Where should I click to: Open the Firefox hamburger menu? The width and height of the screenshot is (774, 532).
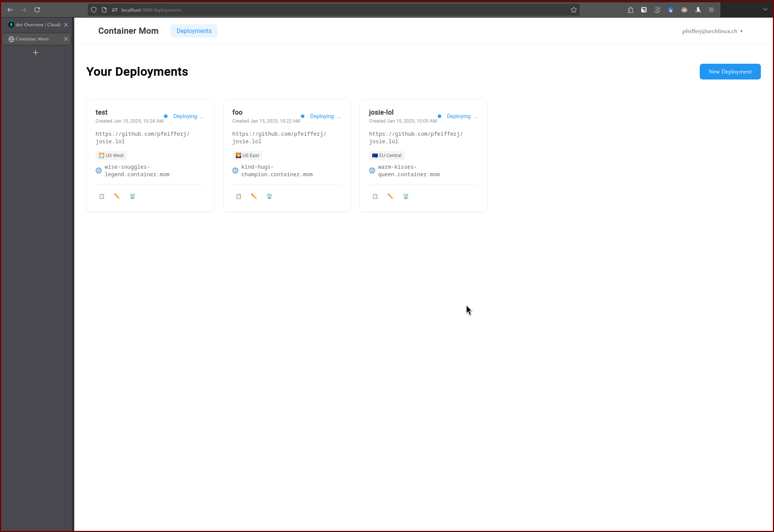711,10
